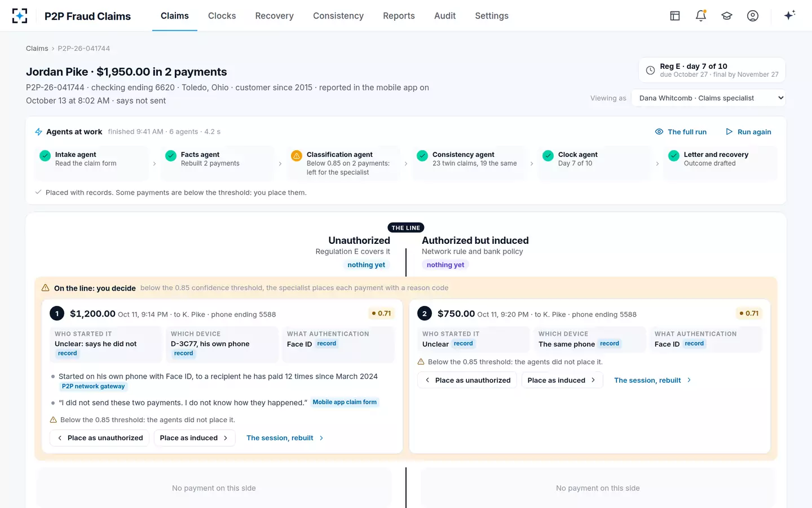Open the Reports tab
Screen dimensions: 812x508
399,16
